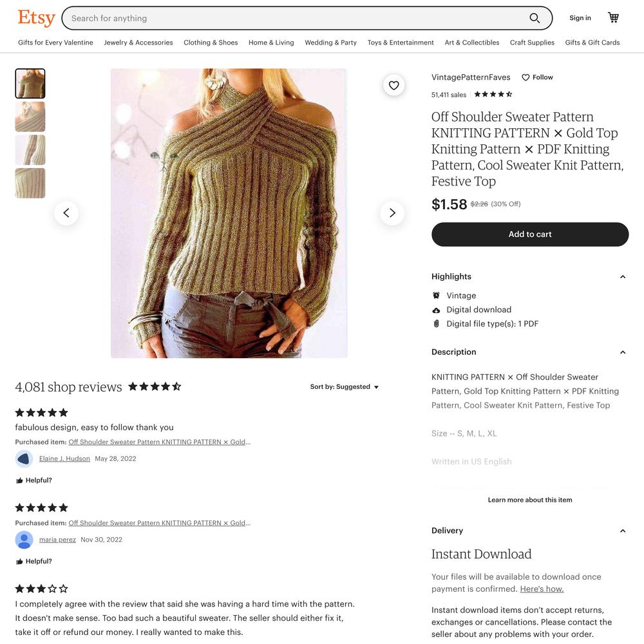Follow VintagePatternFaves shop
Screen dimensions: 644x644
pos(537,77)
